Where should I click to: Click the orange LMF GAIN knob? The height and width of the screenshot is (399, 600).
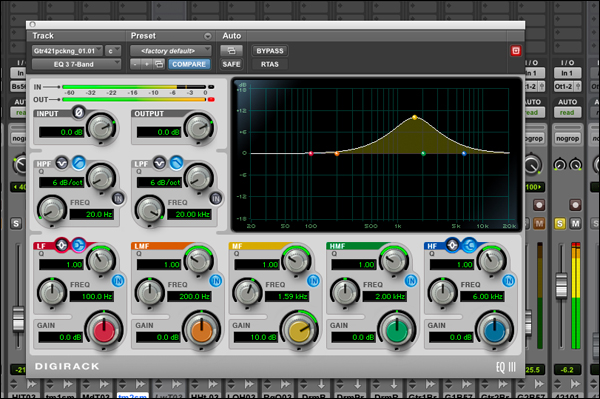click(x=202, y=330)
